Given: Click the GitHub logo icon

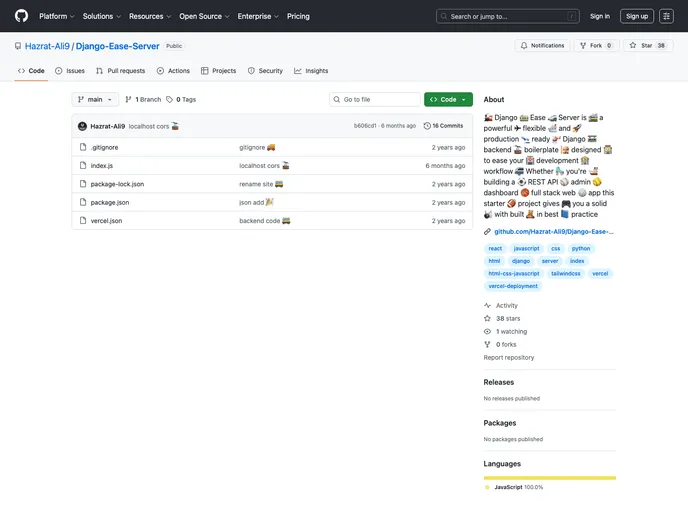Looking at the screenshot, I should [21, 16].
